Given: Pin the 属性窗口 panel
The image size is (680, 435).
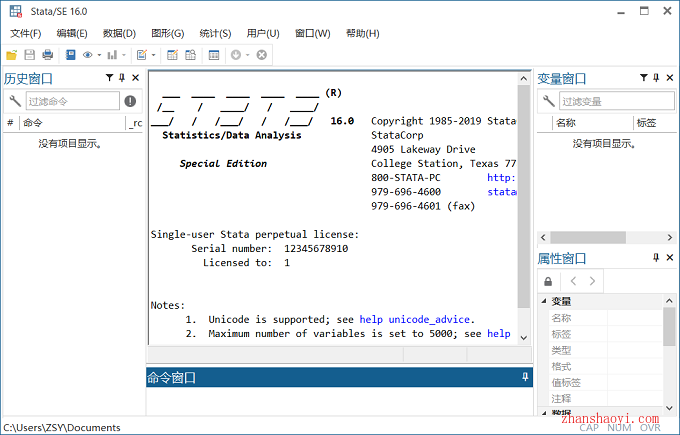Looking at the screenshot, I should tap(656, 258).
